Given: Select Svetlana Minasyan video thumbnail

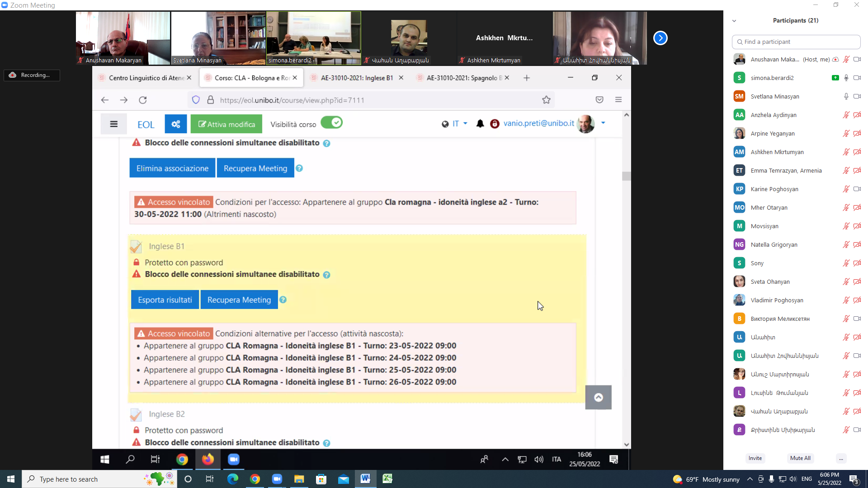Looking at the screenshot, I should (x=218, y=38).
